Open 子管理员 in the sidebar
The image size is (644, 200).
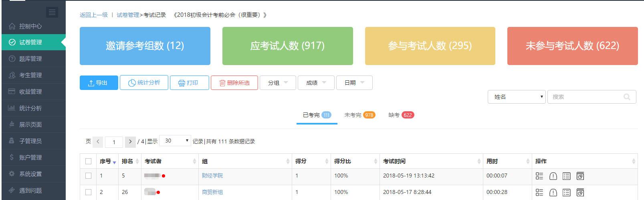tap(33, 141)
